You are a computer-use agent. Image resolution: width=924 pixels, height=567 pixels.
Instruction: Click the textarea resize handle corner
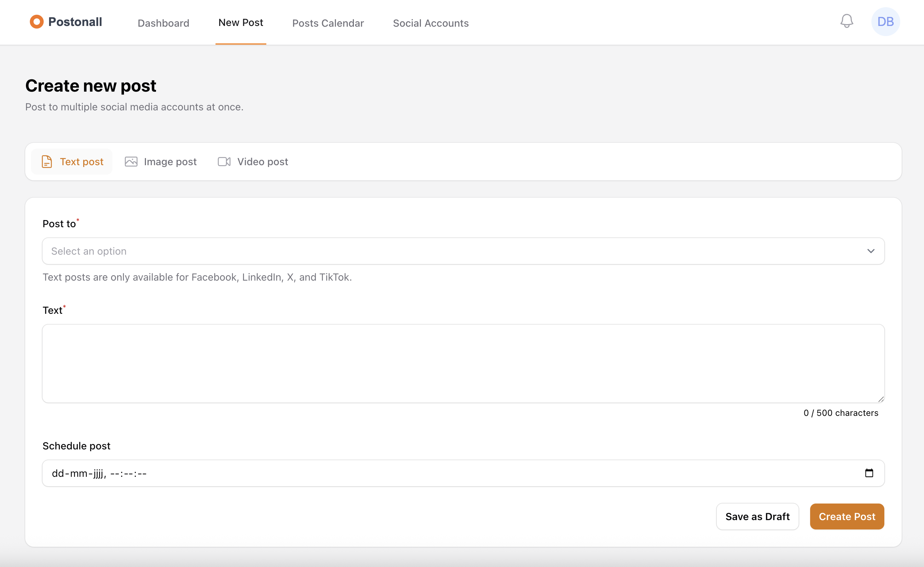click(x=881, y=399)
